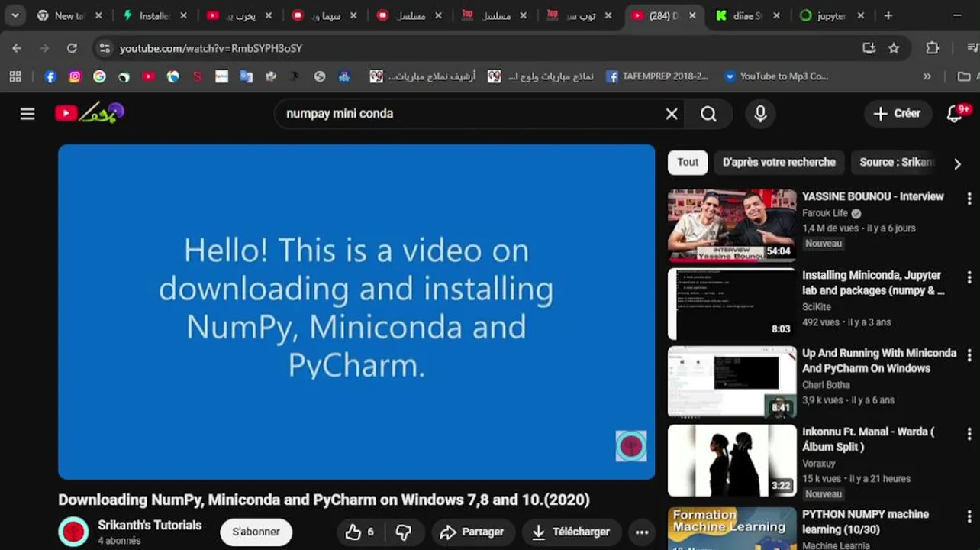Viewport: 980px width, 550px height.
Task: Open the Farouk Life channel link
Action: click(x=825, y=213)
